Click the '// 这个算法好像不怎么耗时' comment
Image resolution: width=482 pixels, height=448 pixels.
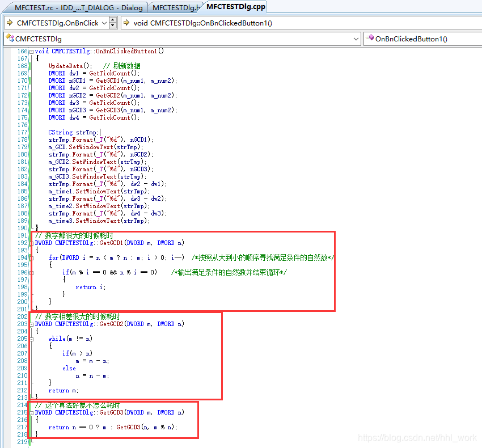(x=78, y=405)
